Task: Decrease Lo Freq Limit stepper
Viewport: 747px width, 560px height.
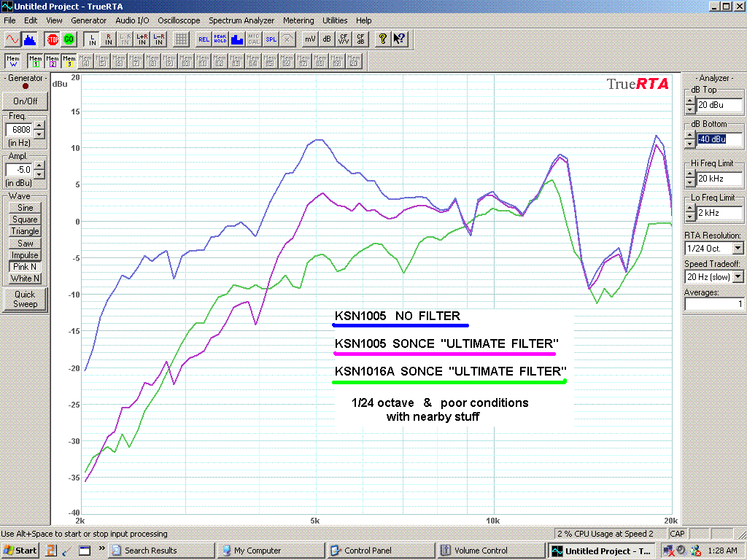Action: [690, 217]
